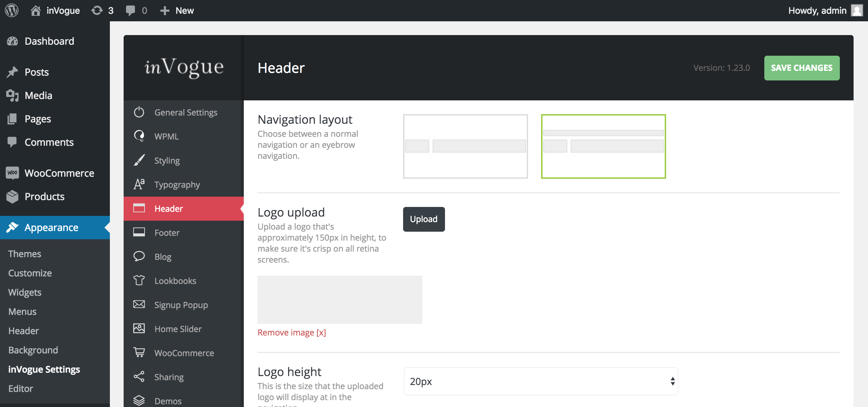Click the updates refresh icon
Image resolution: width=868 pixels, height=407 pixels.
click(x=97, y=10)
